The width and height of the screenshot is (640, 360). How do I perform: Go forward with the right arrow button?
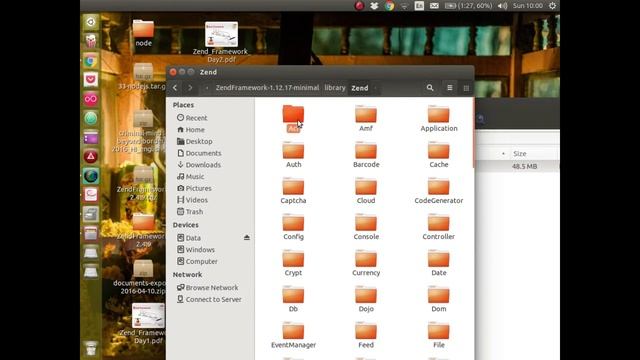point(190,88)
